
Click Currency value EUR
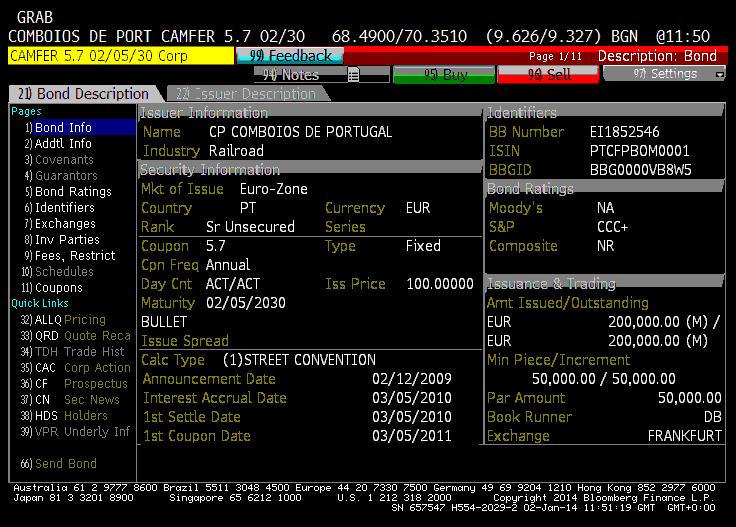[418, 208]
